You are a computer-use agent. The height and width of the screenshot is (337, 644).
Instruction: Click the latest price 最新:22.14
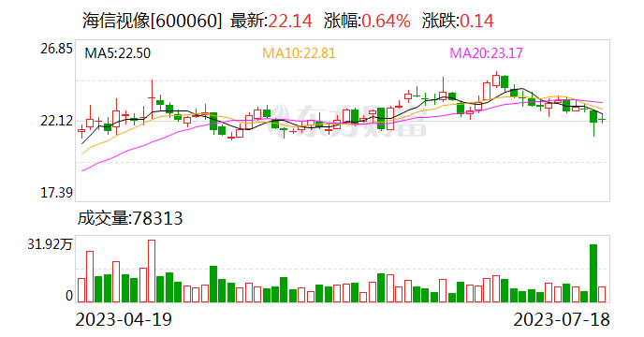[x=271, y=21]
